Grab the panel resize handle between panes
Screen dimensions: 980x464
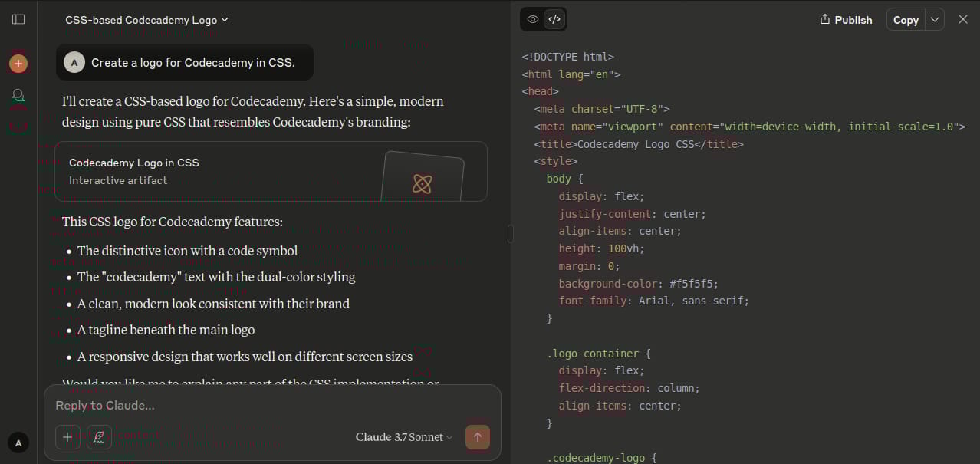click(511, 233)
